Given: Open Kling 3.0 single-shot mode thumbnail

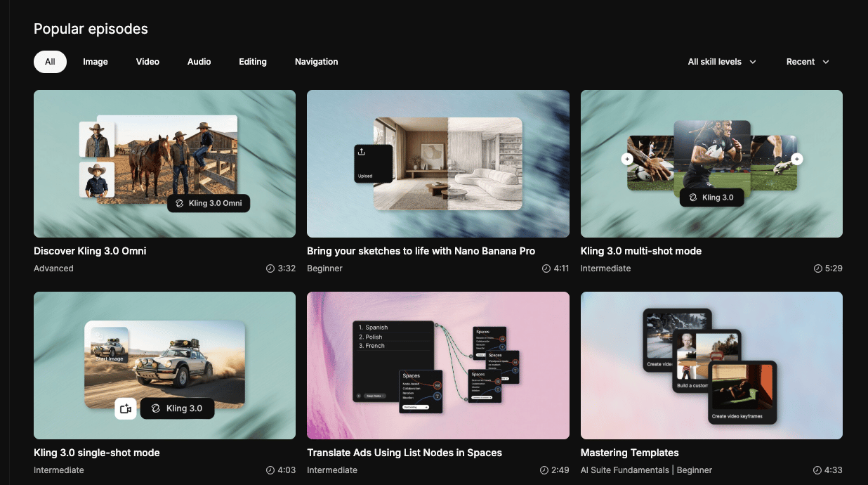Looking at the screenshot, I should tap(165, 366).
